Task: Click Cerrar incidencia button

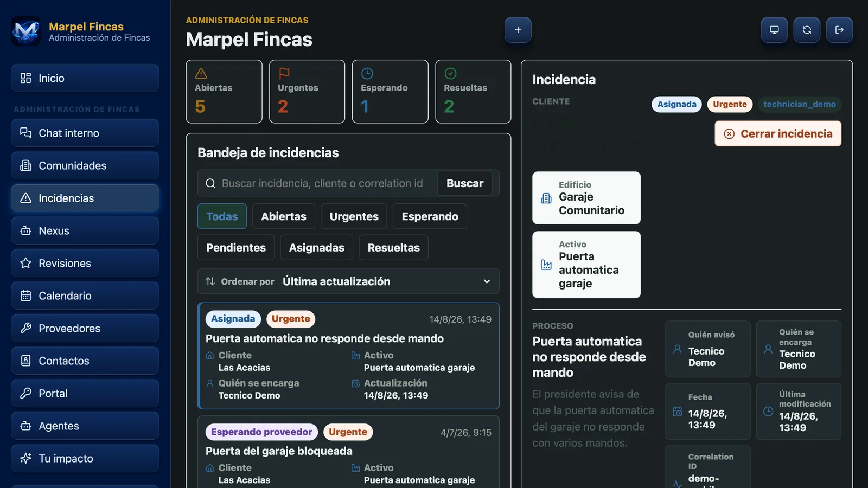Action: (x=778, y=133)
